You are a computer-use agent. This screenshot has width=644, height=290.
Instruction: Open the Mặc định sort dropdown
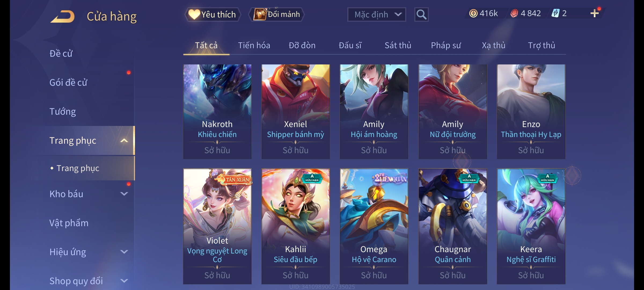(x=376, y=15)
